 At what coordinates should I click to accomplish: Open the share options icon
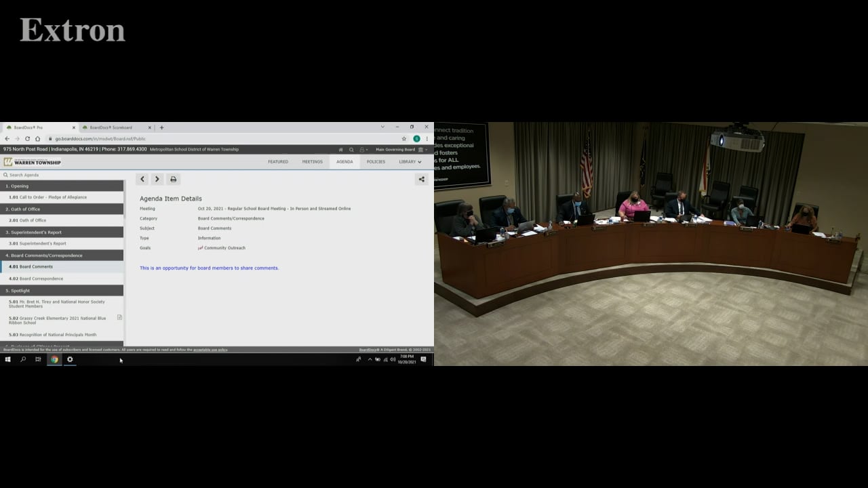pyautogui.click(x=421, y=179)
